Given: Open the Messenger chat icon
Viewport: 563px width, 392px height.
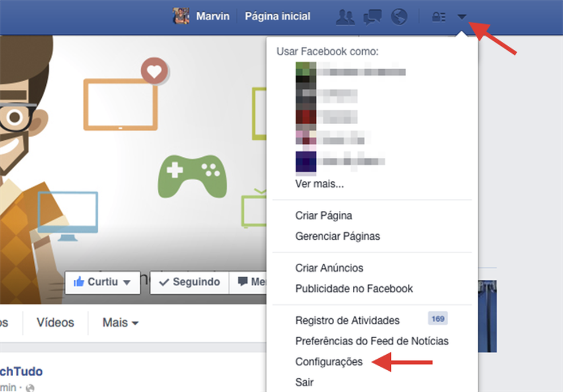Looking at the screenshot, I should [372, 17].
